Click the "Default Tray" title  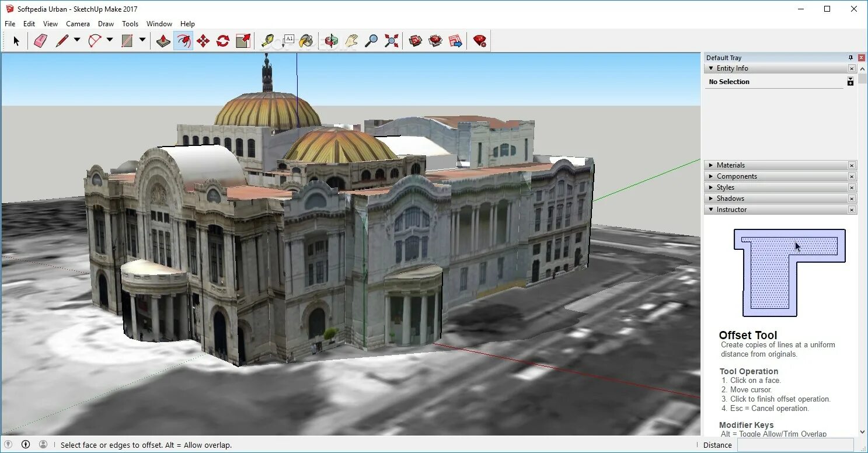[x=724, y=58]
